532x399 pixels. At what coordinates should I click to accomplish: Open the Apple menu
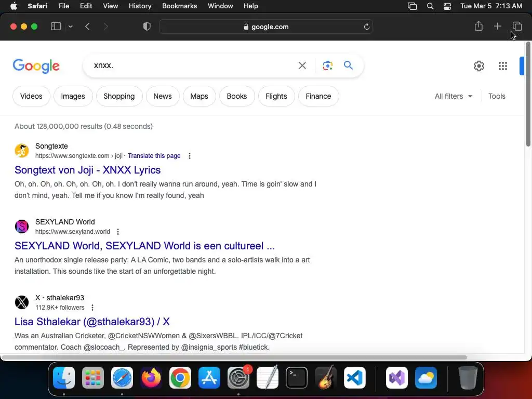[14, 6]
